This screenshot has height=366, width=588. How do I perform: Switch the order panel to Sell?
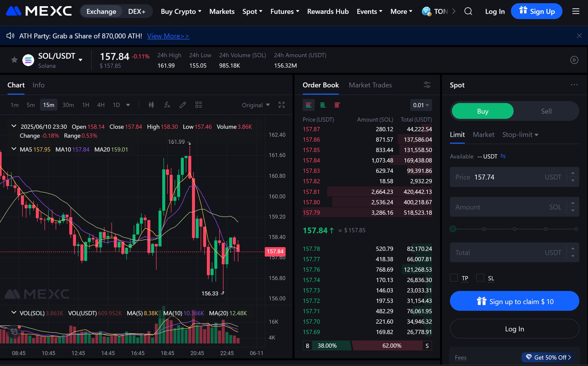(546, 111)
